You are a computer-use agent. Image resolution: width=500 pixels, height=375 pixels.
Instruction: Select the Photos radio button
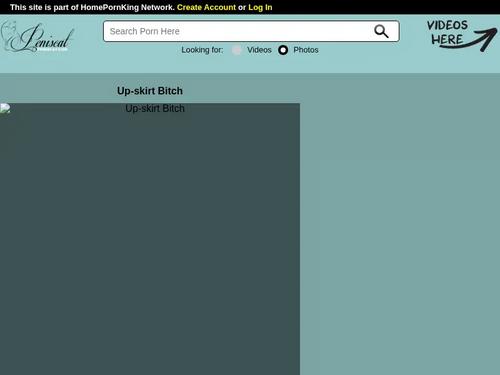click(x=283, y=50)
